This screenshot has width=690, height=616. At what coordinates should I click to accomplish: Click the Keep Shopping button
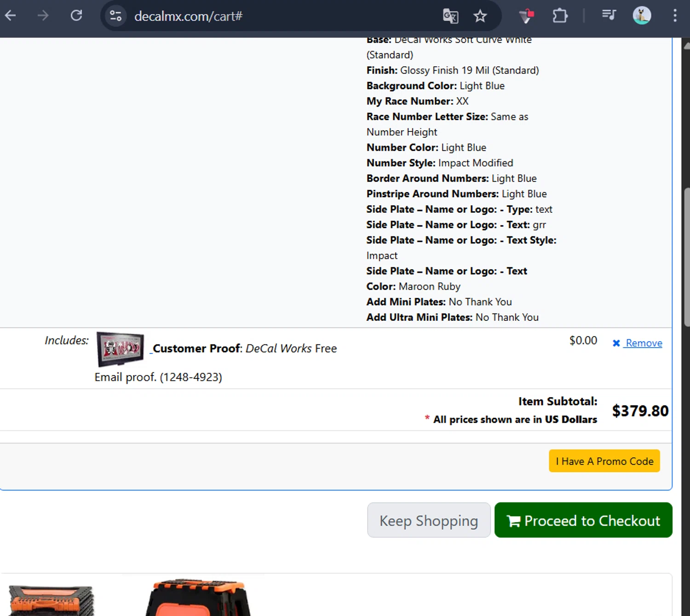[429, 520]
